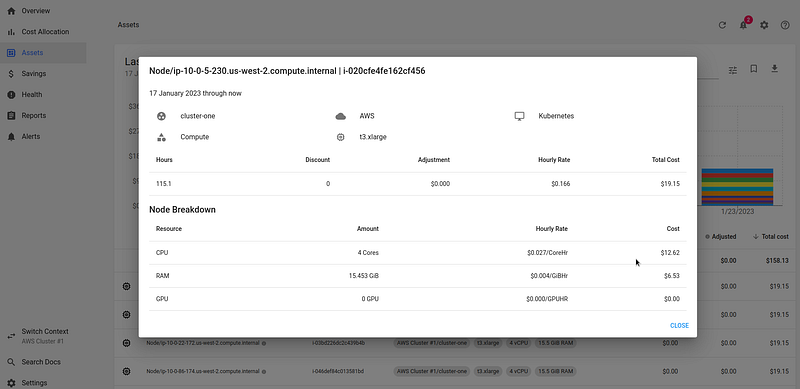Click the AWS cloud provider icon
The width and height of the screenshot is (800, 389).
(340, 116)
